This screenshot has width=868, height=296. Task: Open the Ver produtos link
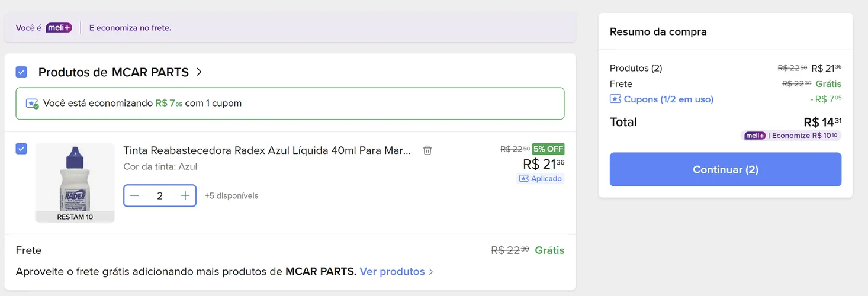tap(392, 272)
